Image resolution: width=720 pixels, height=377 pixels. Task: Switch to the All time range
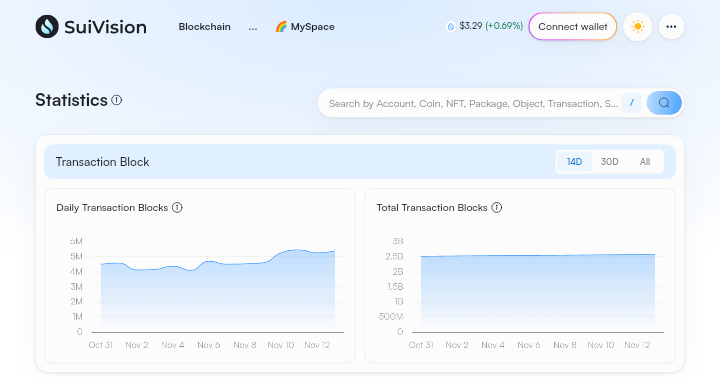click(645, 162)
